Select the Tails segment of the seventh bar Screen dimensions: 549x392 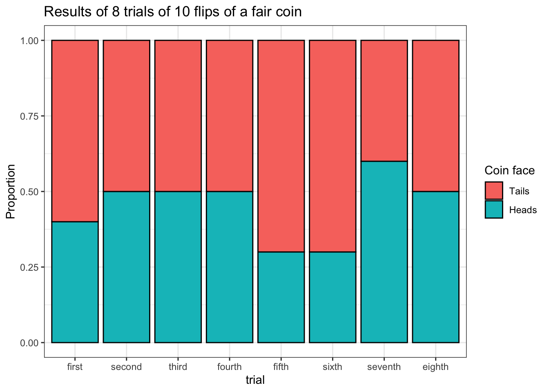click(x=384, y=101)
